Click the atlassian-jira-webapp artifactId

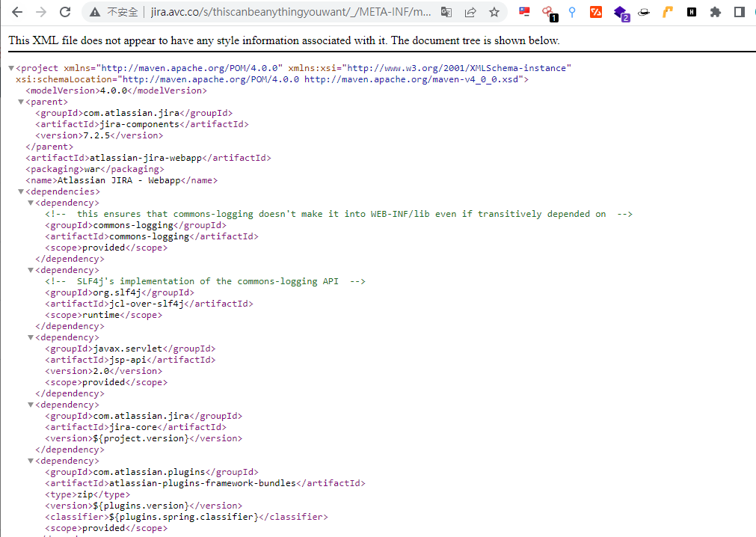tap(146, 158)
